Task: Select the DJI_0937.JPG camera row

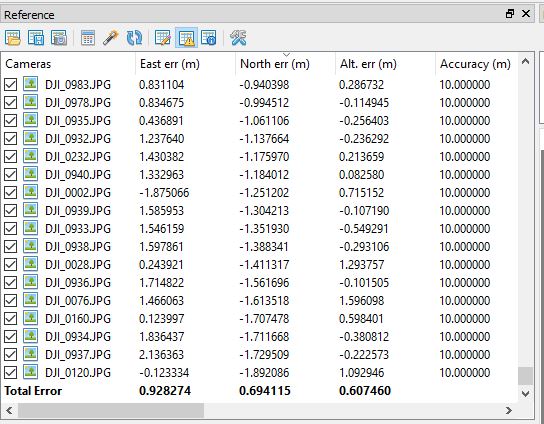Action: tap(259, 355)
